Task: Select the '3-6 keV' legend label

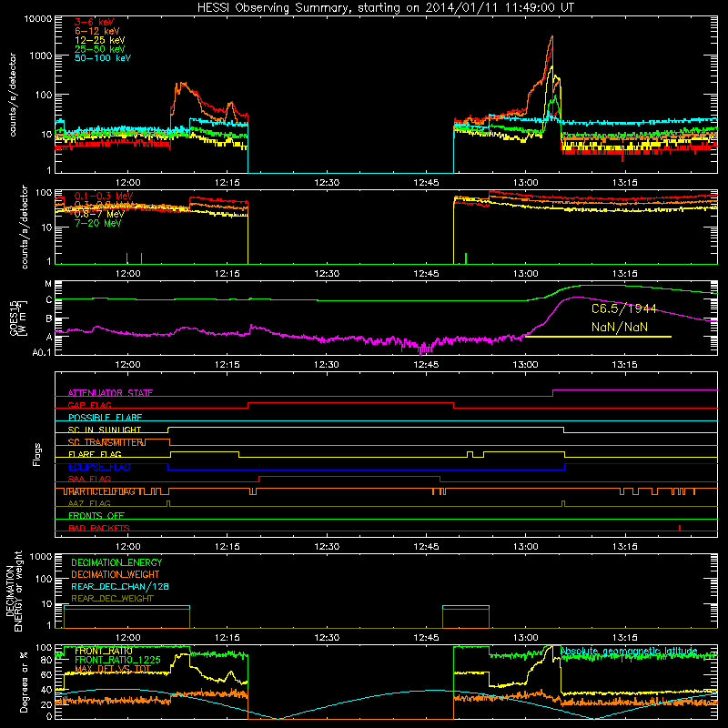Action: click(x=95, y=22)
